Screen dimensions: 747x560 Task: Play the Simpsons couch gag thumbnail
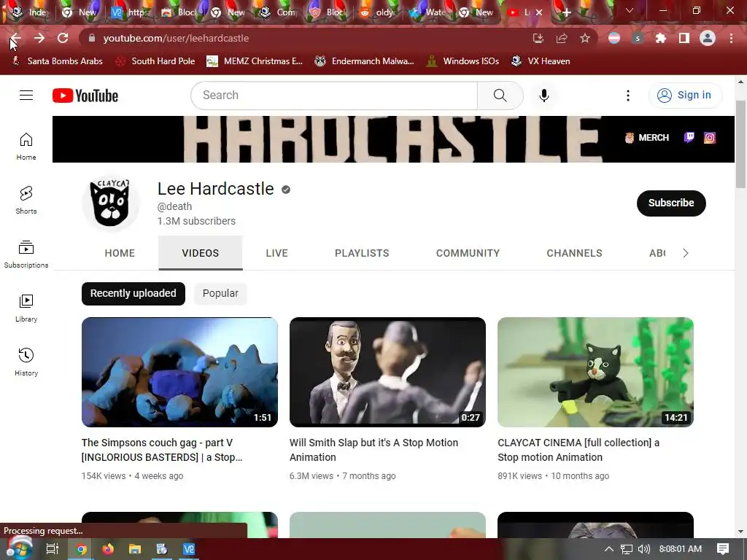tap(179, 373)
